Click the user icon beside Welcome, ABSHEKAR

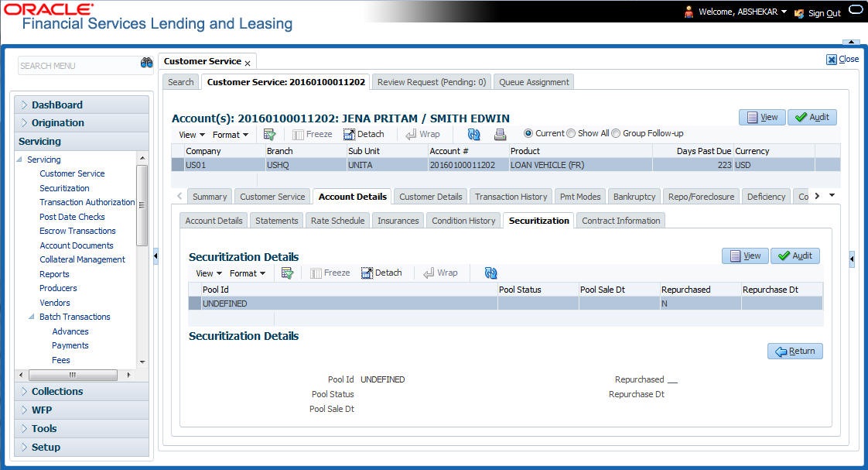point(689,12)
